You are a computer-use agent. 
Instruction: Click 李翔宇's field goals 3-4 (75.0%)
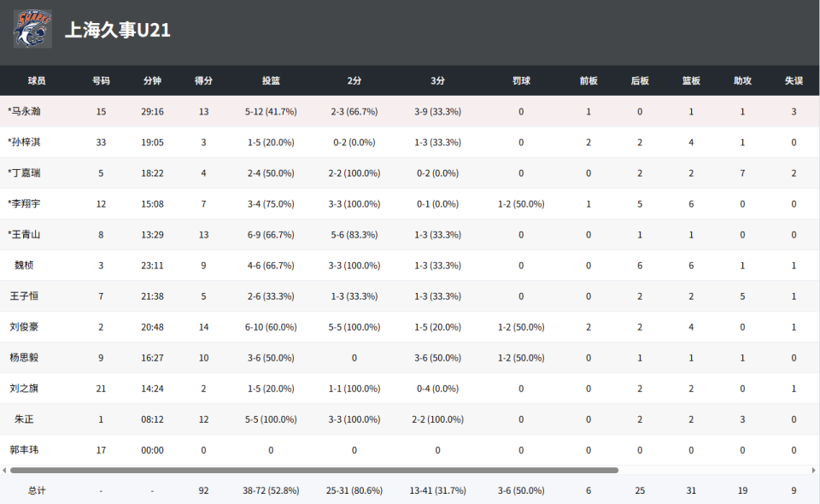[271, 204]
